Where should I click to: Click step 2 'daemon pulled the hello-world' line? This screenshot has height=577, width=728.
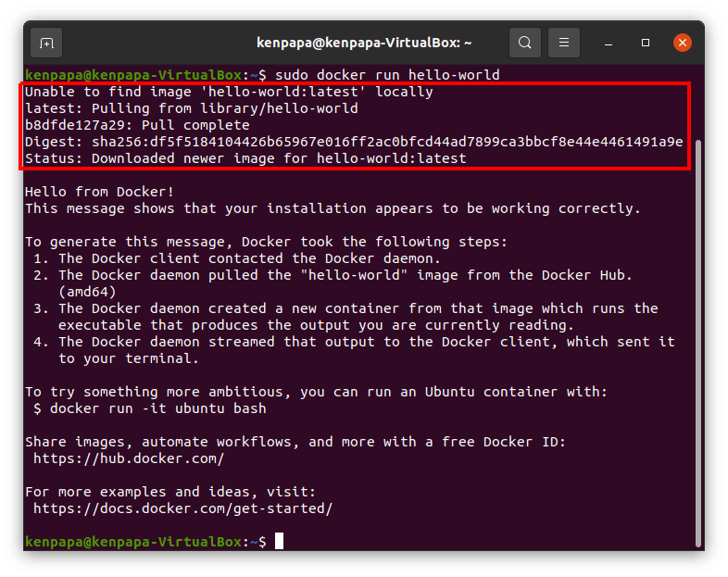tap(333, 275)
